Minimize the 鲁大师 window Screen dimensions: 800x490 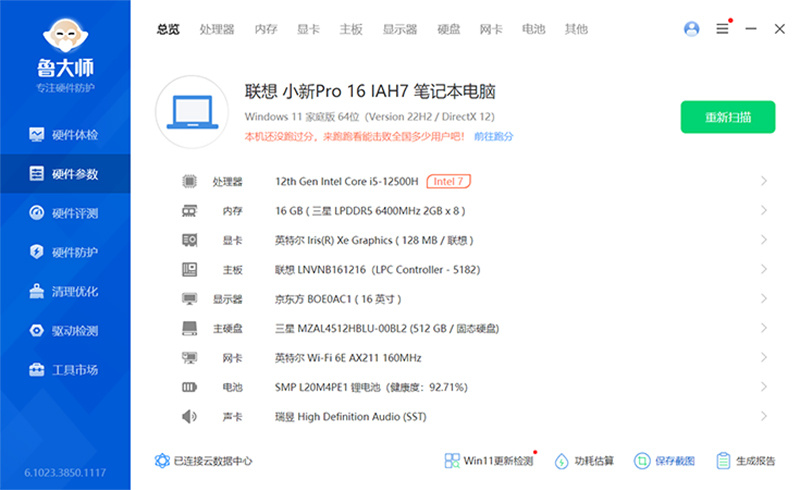click(751, 29)
